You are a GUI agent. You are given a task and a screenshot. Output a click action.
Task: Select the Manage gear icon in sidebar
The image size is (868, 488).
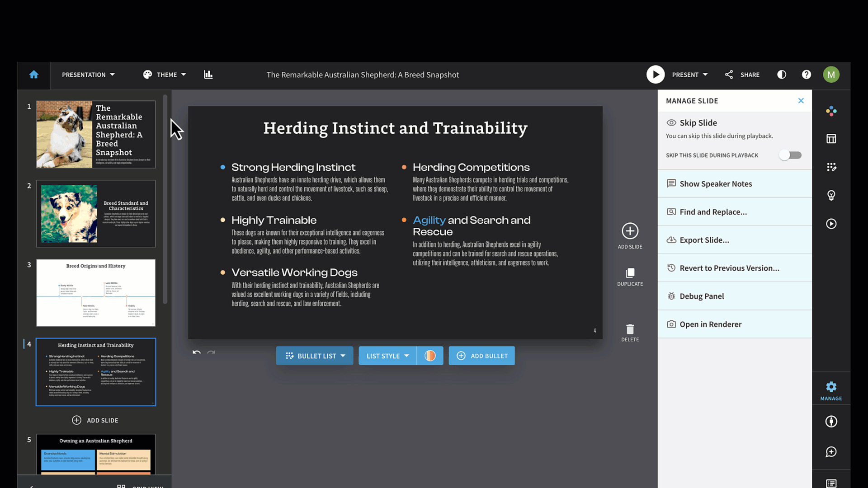831,390
